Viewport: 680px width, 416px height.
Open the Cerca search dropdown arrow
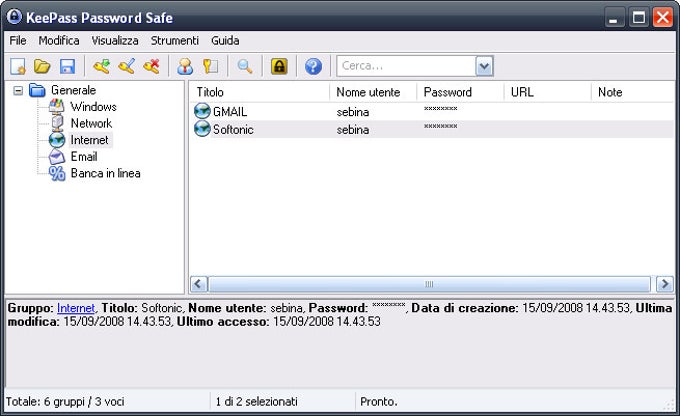click(484, 66)
